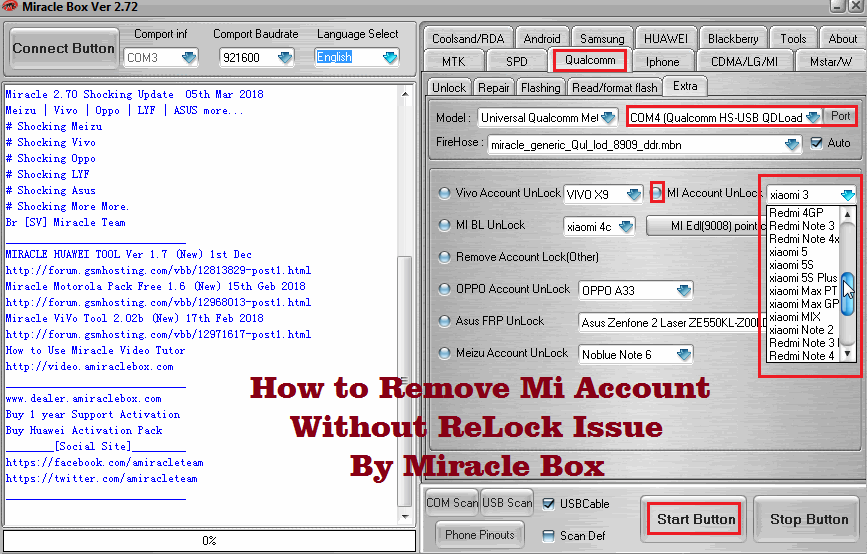Click log panel scroll down arrow
The image size is (867, 554).
click(x=405, y=517)
